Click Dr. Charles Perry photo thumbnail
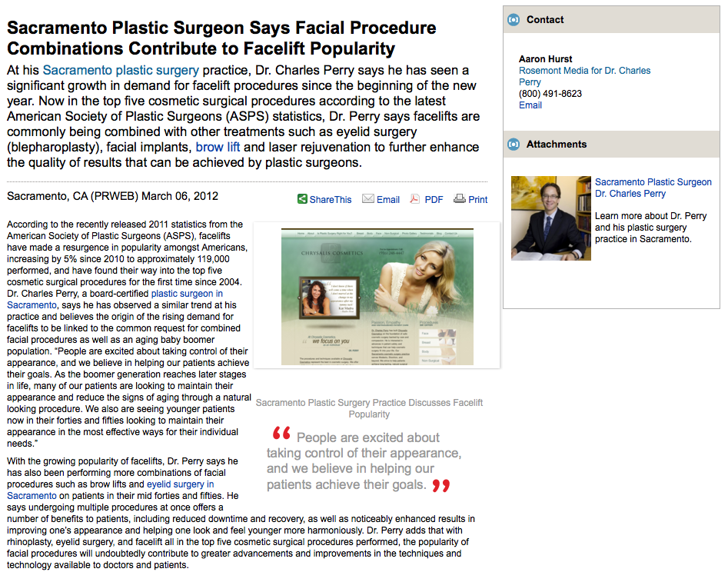The height and width of the screenshot is (572, 728). click(x=551, y=218)
